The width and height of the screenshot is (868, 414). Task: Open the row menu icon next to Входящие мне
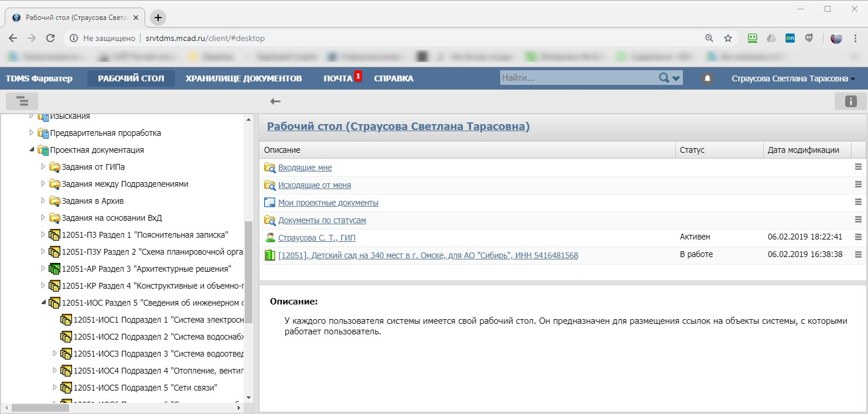[858, 167]
